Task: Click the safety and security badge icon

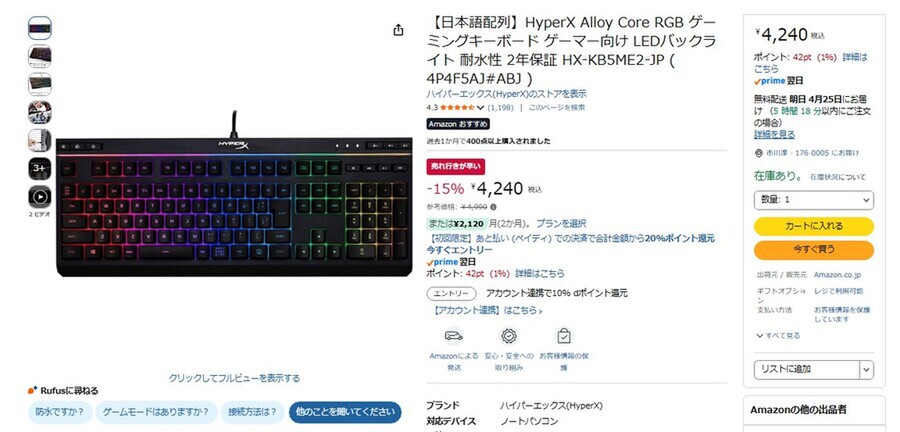Action: point(509,336)
